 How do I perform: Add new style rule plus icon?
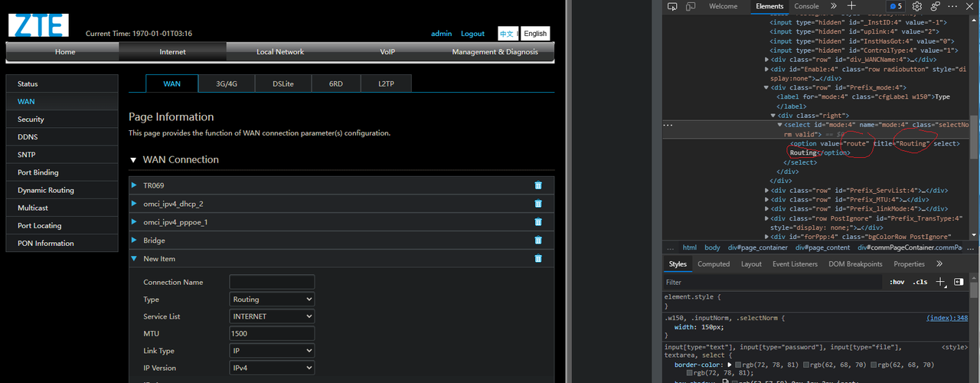(x=941, y=282)
